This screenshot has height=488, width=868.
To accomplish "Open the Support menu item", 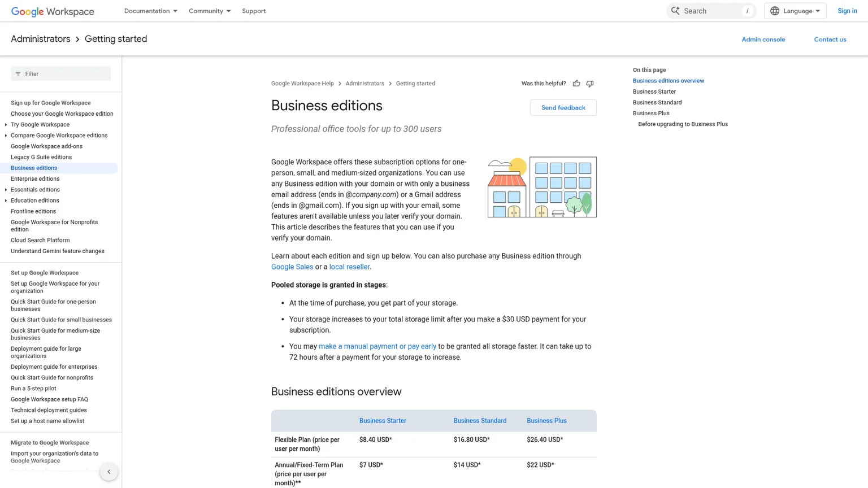I will (254, 11).
